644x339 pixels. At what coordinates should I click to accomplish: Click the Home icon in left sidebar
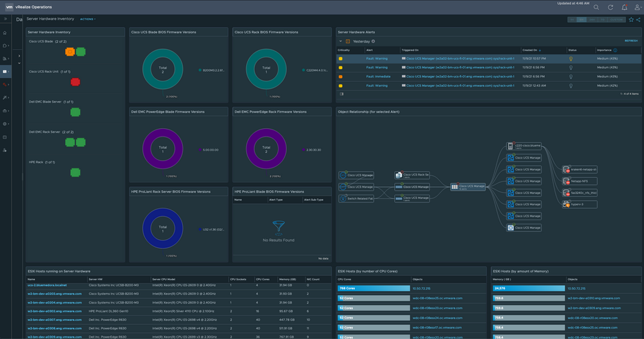[x=5, y=32]
